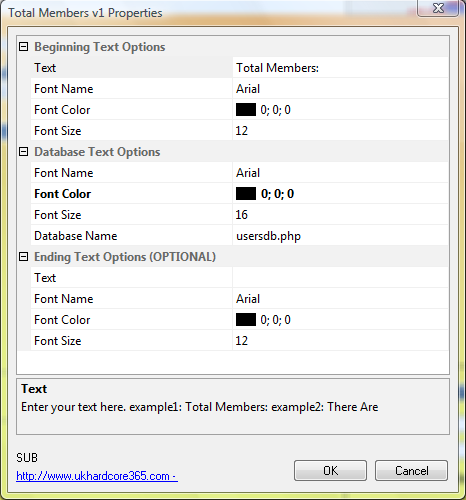The width and height of the screenshot is (466, 500).
Task: Select Beginning Text Font Name Arial field
Action: tap(340, 89)
